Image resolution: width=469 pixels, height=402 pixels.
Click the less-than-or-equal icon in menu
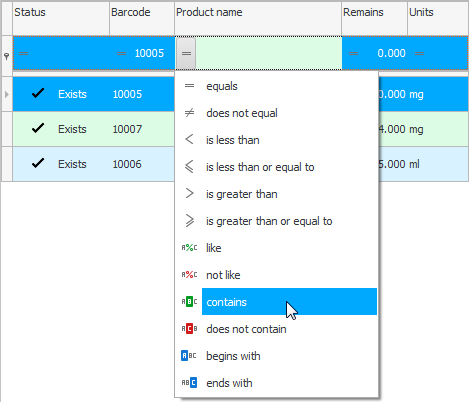click(189, 167)
